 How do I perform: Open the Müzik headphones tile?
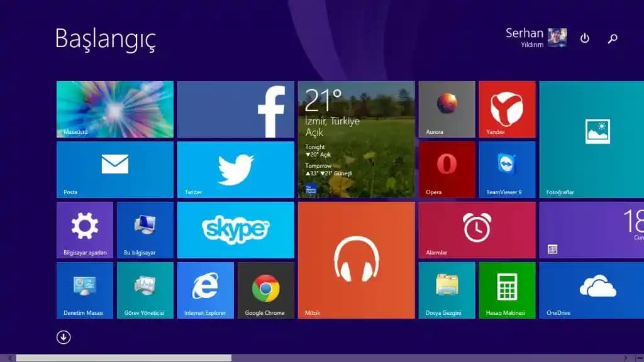point(356,260)
